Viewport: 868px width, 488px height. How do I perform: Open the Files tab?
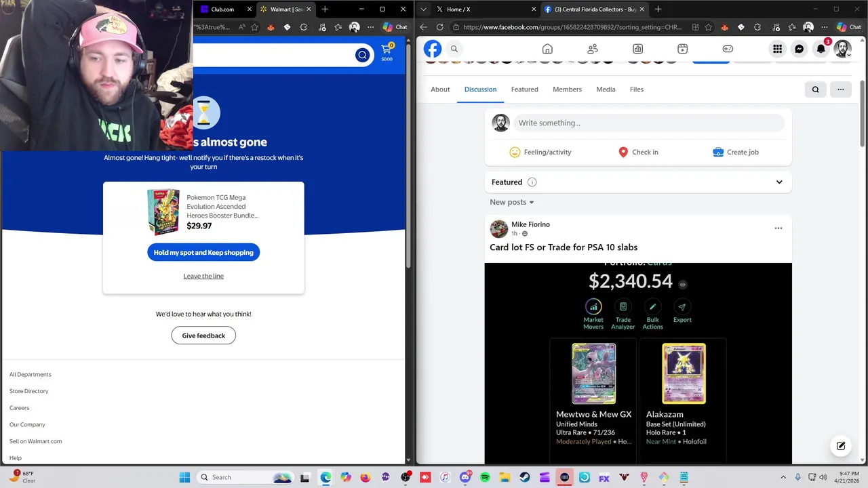point(636,89)
